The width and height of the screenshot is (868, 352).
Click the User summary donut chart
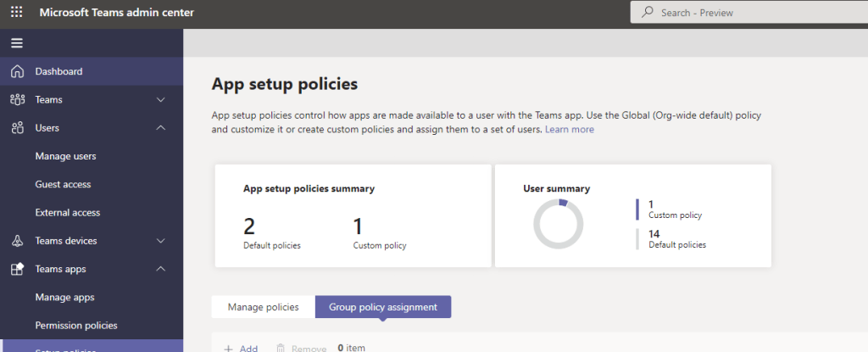(x=558, y=224)
